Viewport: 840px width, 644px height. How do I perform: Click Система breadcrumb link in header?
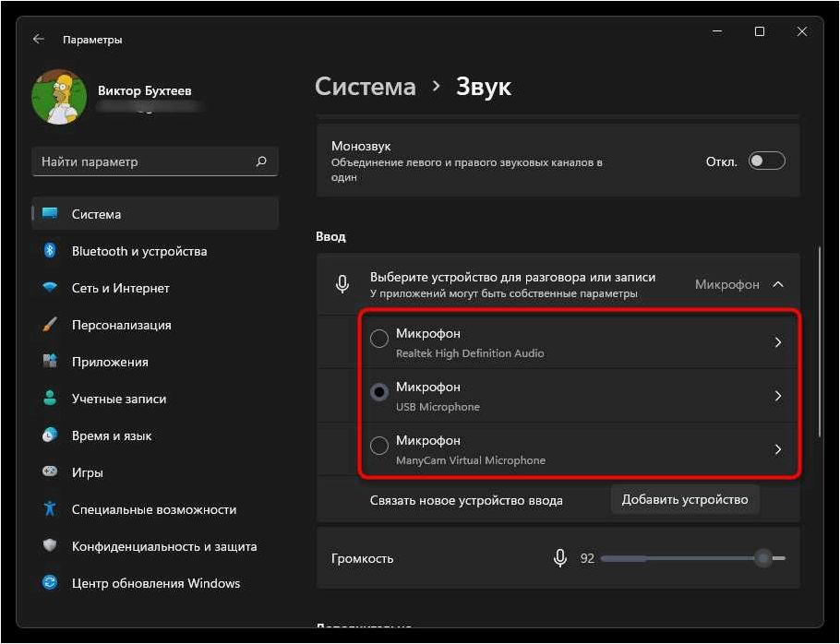pyautogui.click(x=366, y=87)
